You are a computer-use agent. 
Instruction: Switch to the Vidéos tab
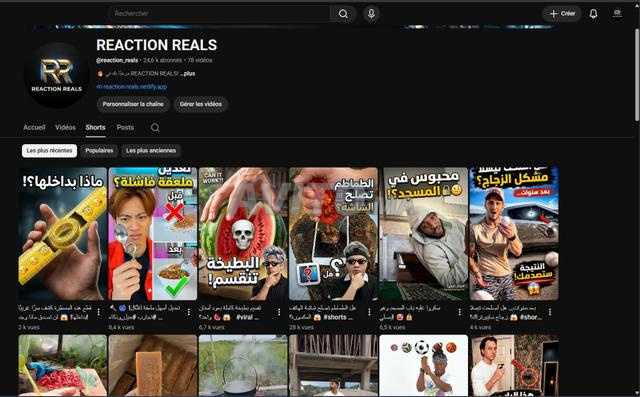click(65, 128)
